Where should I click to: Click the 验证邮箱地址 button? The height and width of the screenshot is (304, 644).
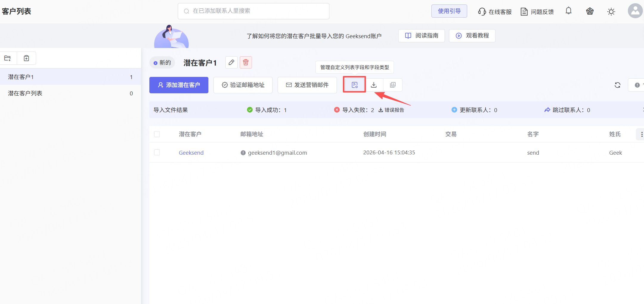tap(243, 85)
